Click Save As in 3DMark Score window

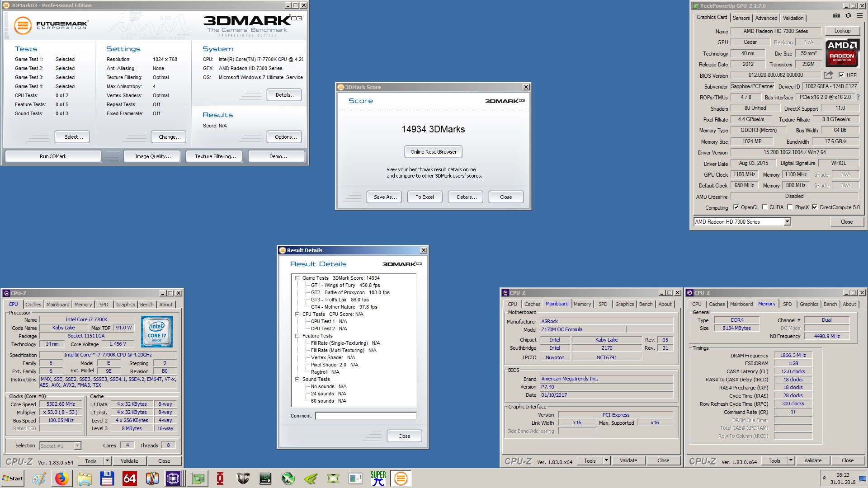click(x=385, y=197)
